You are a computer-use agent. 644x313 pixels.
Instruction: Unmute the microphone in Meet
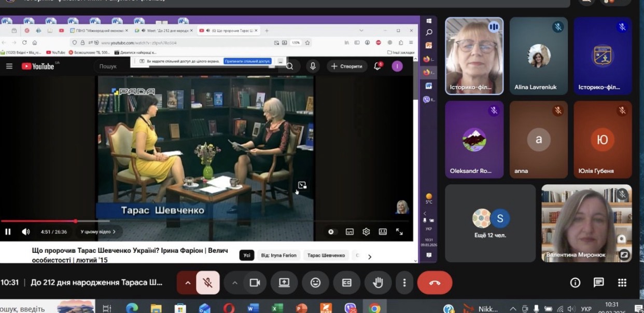(207, 283)
